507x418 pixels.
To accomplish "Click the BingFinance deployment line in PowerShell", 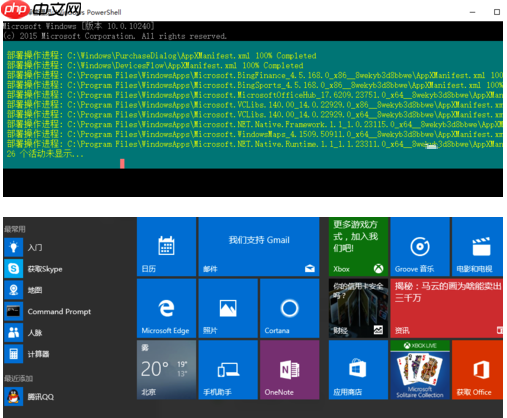I will [x=255, y=75].
